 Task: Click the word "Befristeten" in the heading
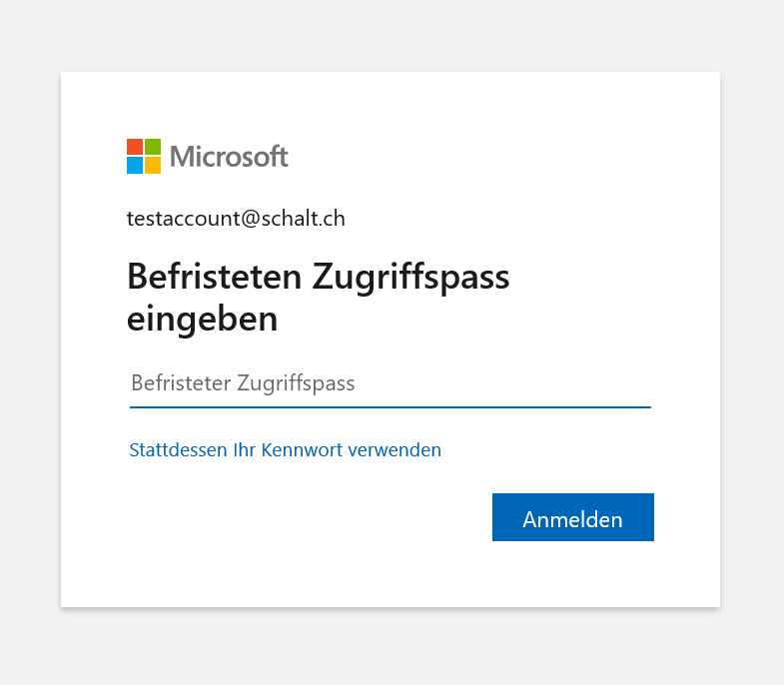pyautogui.click(x=215, y=277)
